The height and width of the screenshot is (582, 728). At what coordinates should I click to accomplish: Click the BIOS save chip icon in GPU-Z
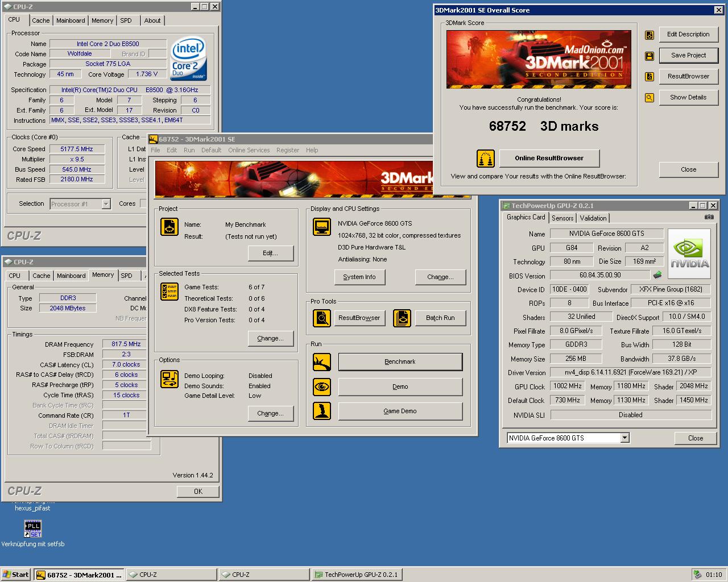tap(657, 275)
